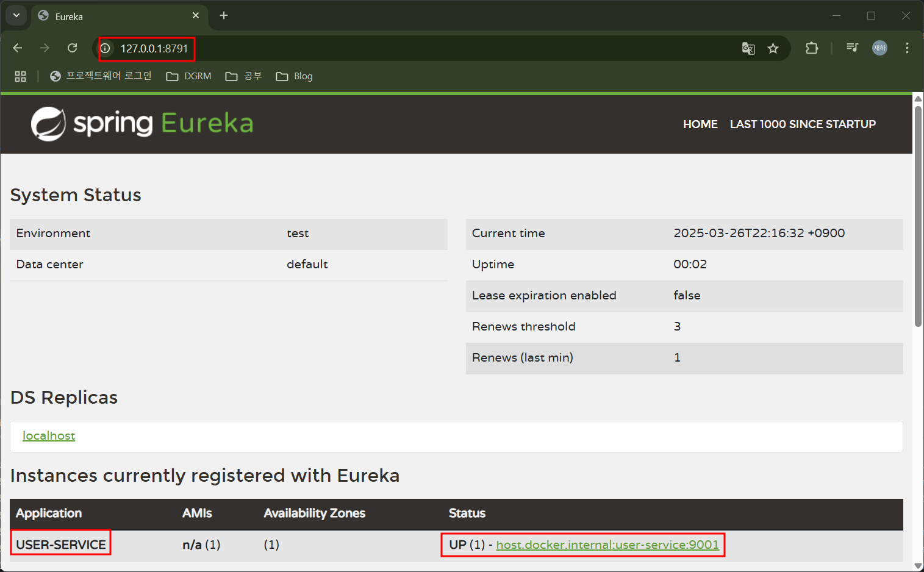Open the 공부 bookmark folder
The height and width of the screenshot is (572, 924).
[x=243, y=76]
